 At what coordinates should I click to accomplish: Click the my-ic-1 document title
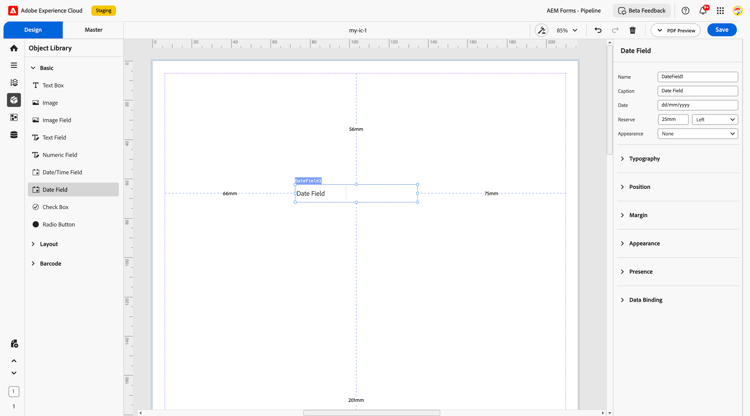point(357,30)
